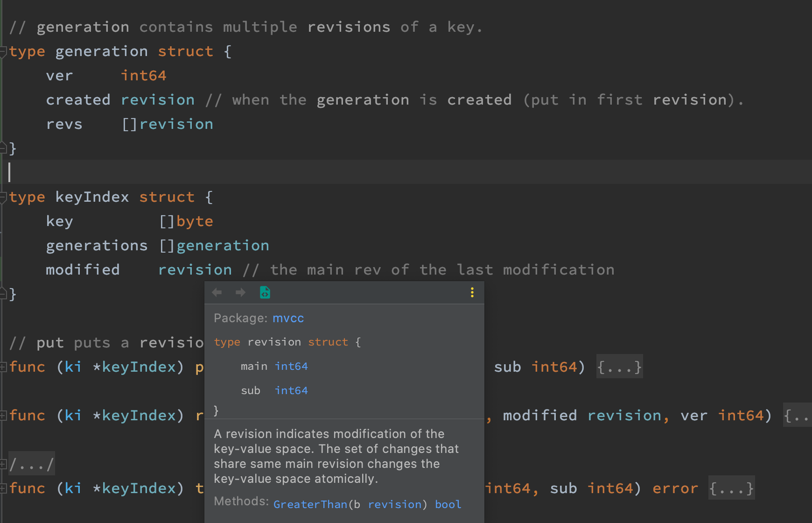Image resolution: width=812 pixels, height=523 pixels.
Task: Expand the {...} body after 'sub int64)'
Action: [619, 367]
